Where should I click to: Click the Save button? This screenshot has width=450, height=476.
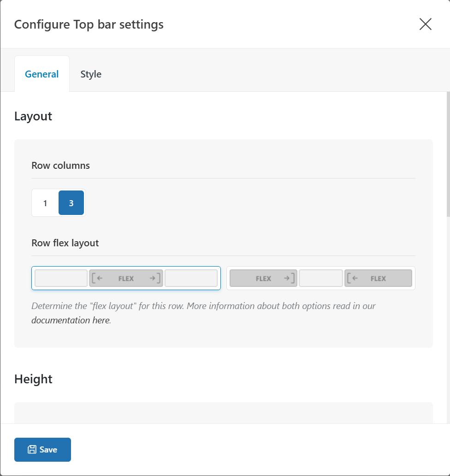[x=42, y=450]
